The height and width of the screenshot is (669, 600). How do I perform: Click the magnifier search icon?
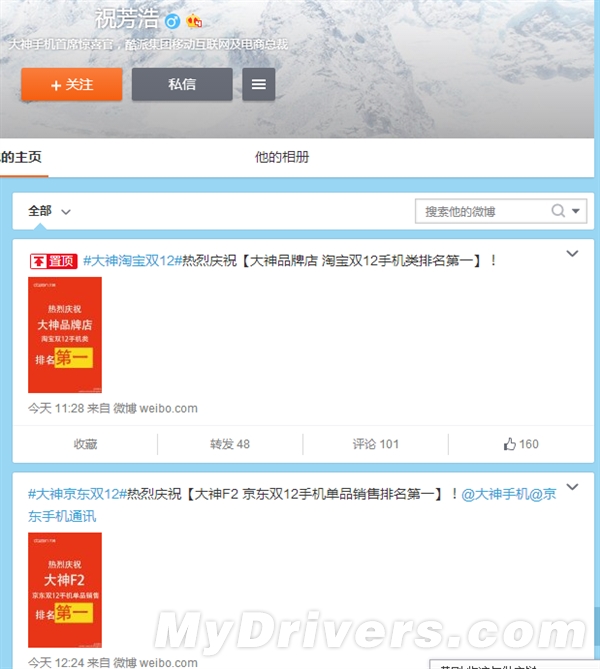[558, 210]
